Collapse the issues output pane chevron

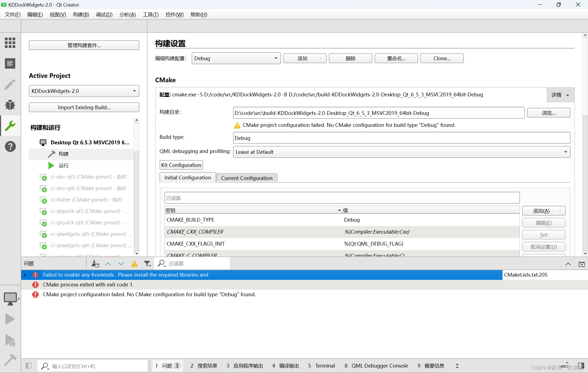pos(568,264)
